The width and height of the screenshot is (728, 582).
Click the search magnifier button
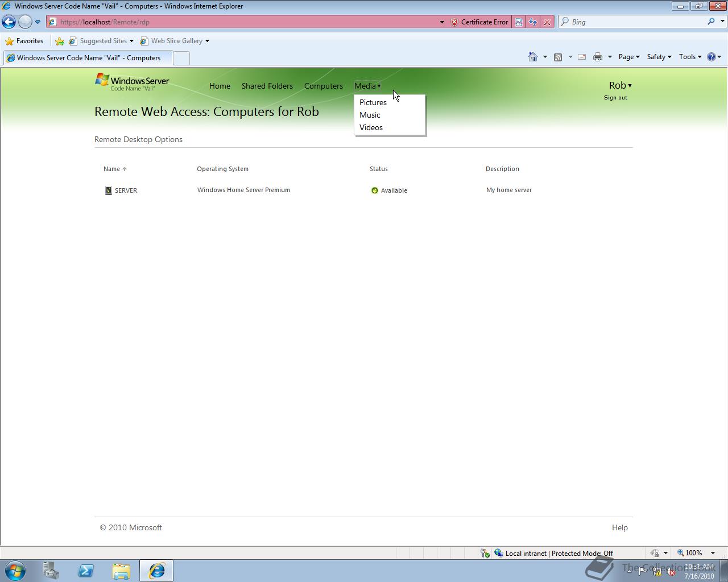711,22
